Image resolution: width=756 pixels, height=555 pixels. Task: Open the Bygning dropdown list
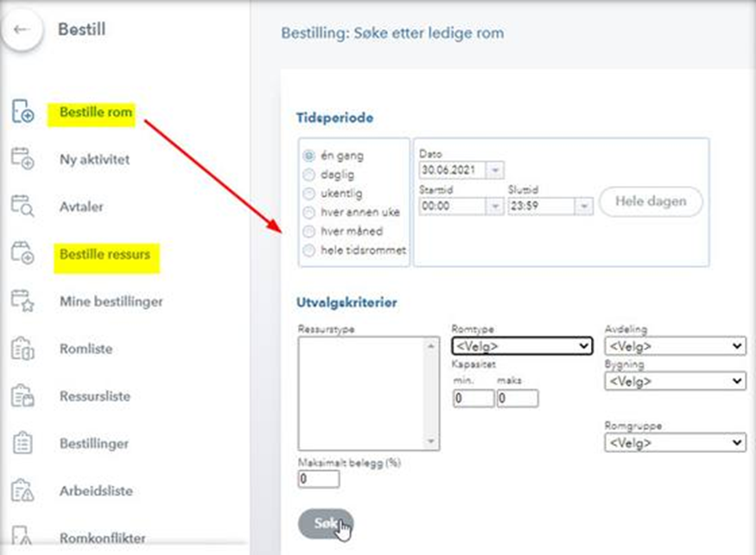675,380
